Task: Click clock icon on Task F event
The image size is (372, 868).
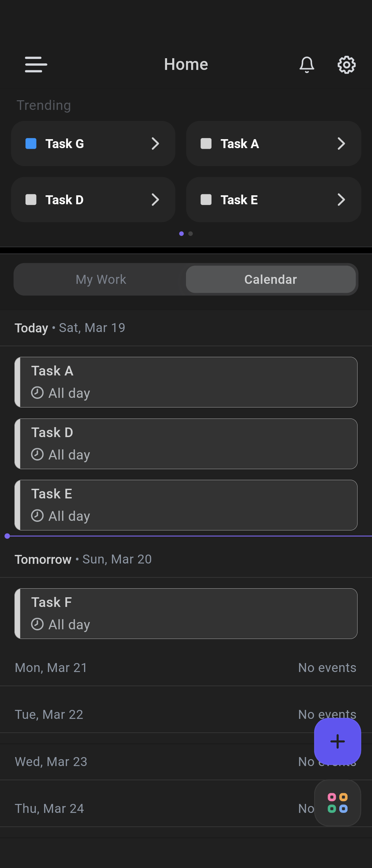Action: click(37, 624)
